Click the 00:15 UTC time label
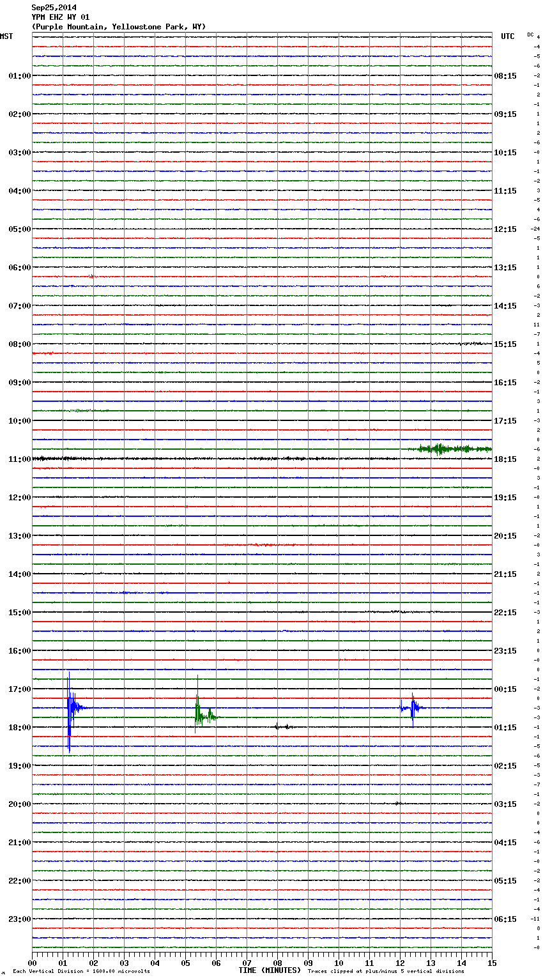543x980 pixels. 505,689
